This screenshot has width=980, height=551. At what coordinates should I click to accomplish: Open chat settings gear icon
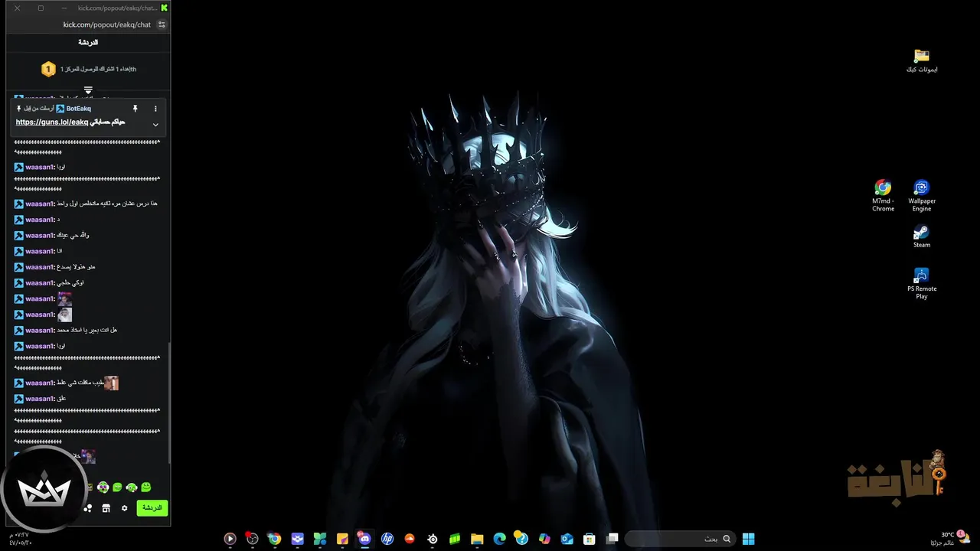click(x=124, y=508)
